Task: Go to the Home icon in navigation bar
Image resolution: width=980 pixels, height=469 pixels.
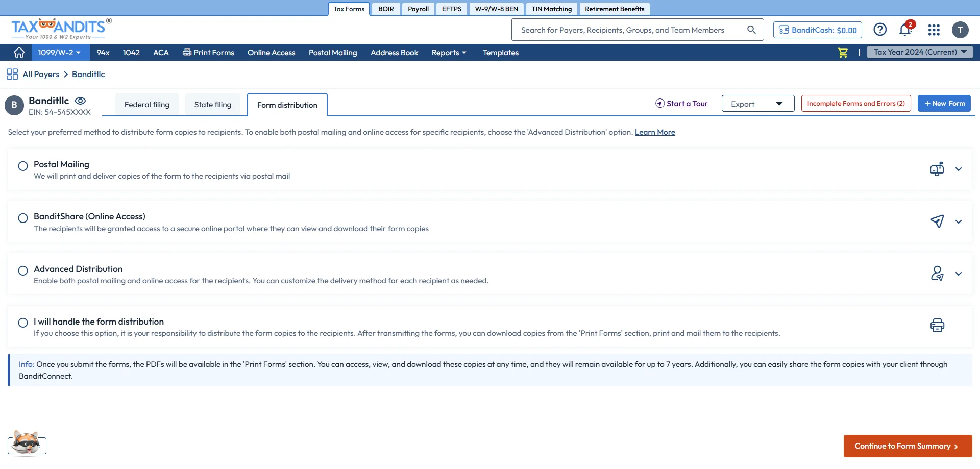Action: tap(19, 53)
